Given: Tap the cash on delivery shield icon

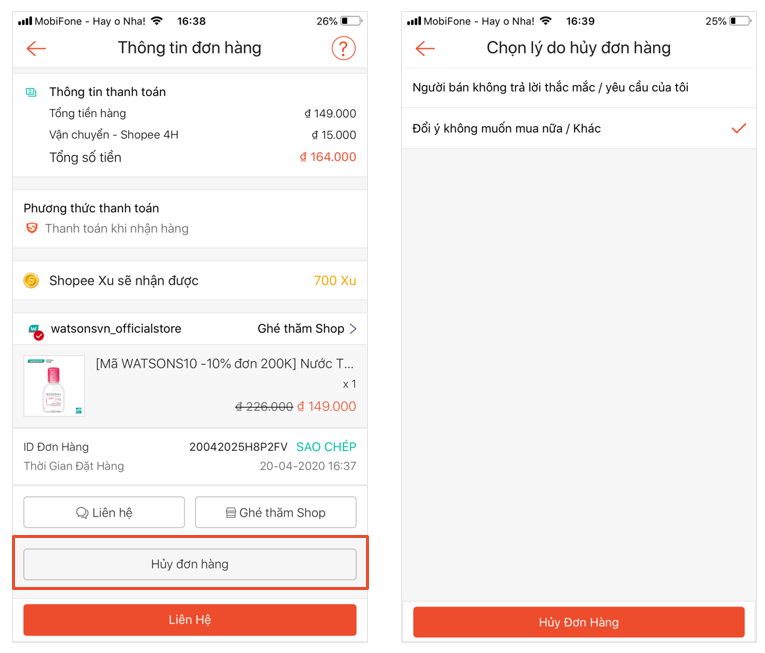Looking at the screenshot, I should click(32, 229).
